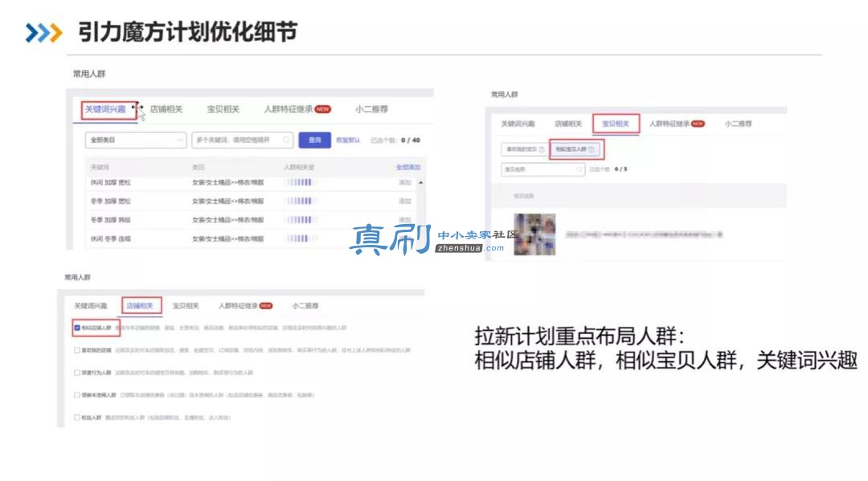Select 宝贝相关 tab in the right panel

pos(616,124)
